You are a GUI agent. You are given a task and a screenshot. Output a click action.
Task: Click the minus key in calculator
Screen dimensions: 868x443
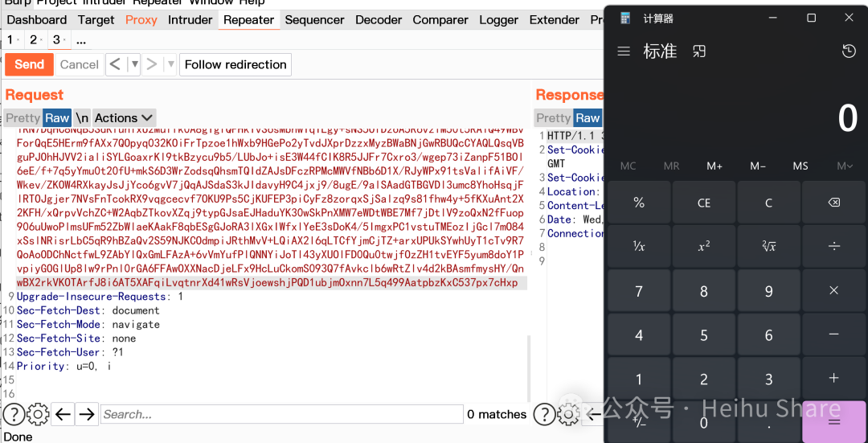pos(833,334)
